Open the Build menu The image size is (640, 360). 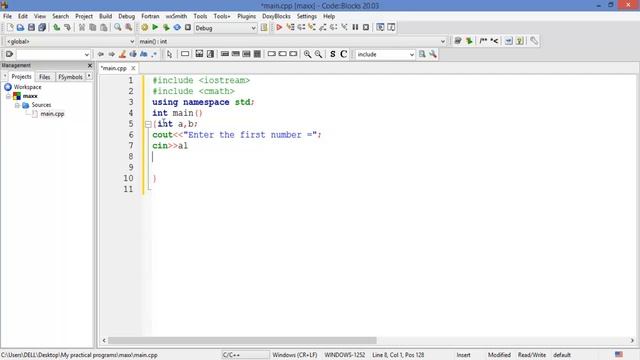click(x=105, y=16)
